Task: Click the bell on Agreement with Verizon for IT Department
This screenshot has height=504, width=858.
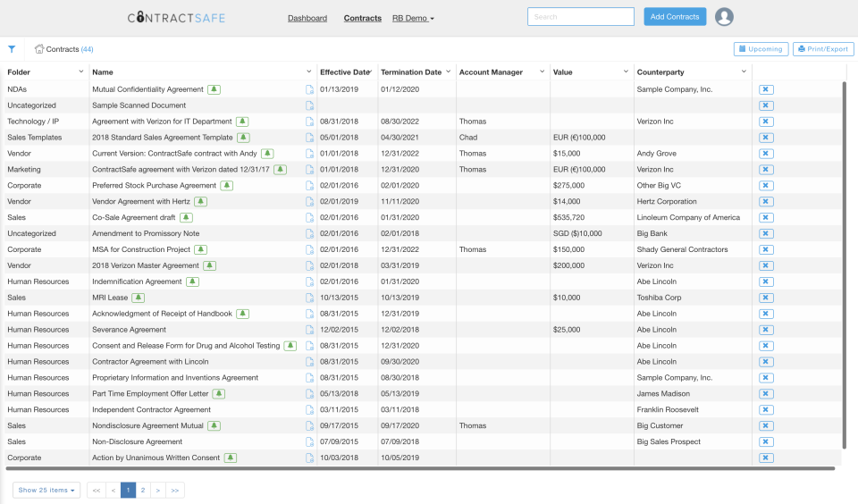Action: coord(242,122)
